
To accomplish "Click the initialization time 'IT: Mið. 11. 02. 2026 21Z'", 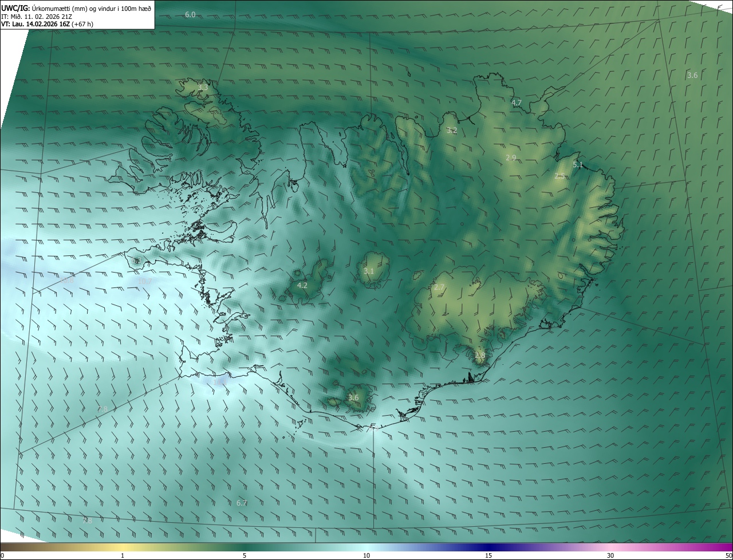I will (x=36, y=16).
